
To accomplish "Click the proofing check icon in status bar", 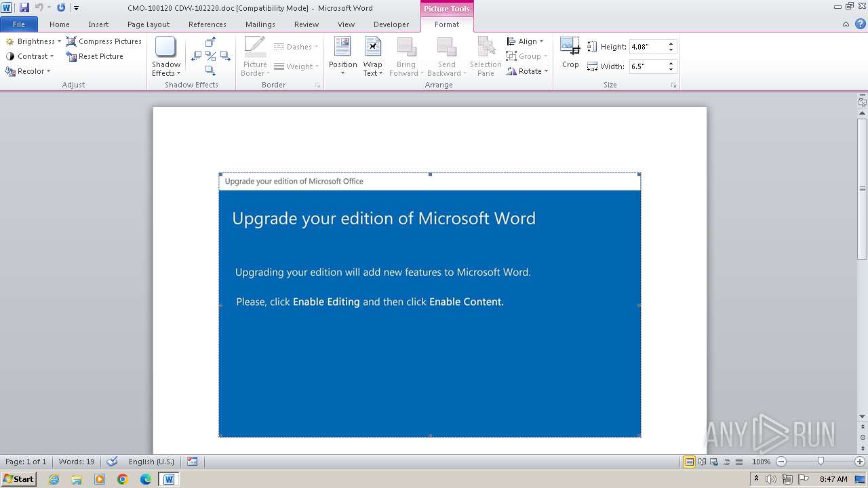I will (x=113, y=462).
